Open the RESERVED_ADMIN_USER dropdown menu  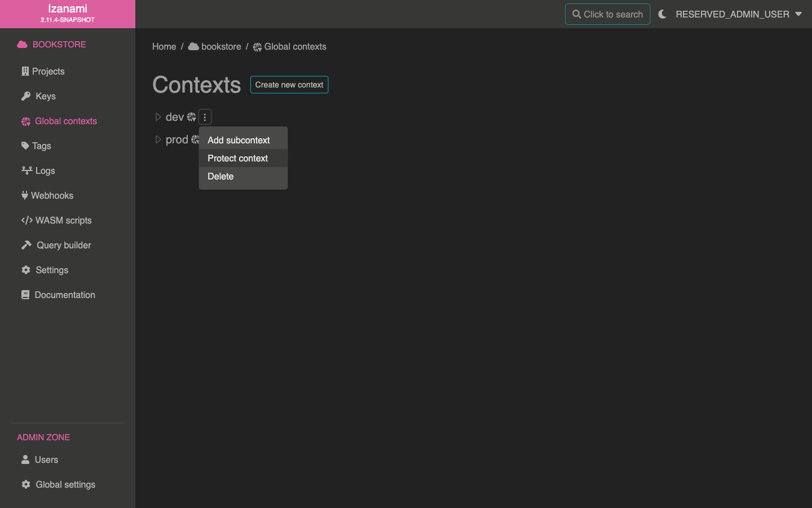tap(739, 14)
